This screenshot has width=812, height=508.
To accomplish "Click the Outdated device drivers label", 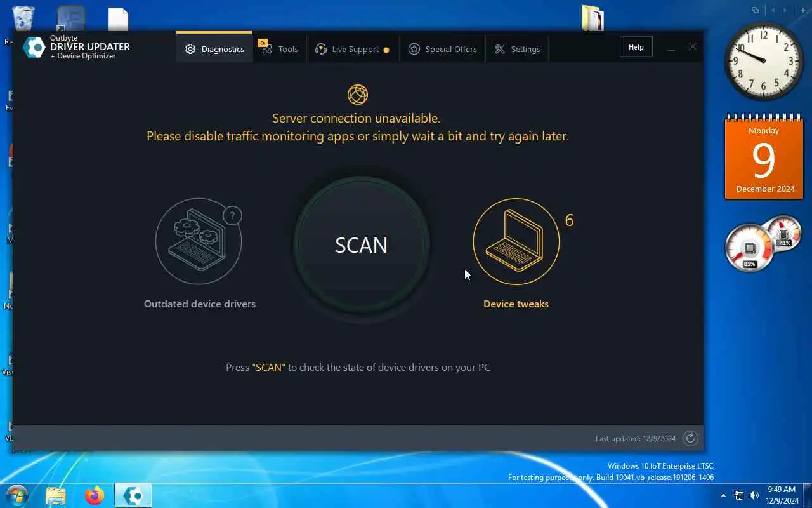I will pyautogui.click(x=200, y=304).
